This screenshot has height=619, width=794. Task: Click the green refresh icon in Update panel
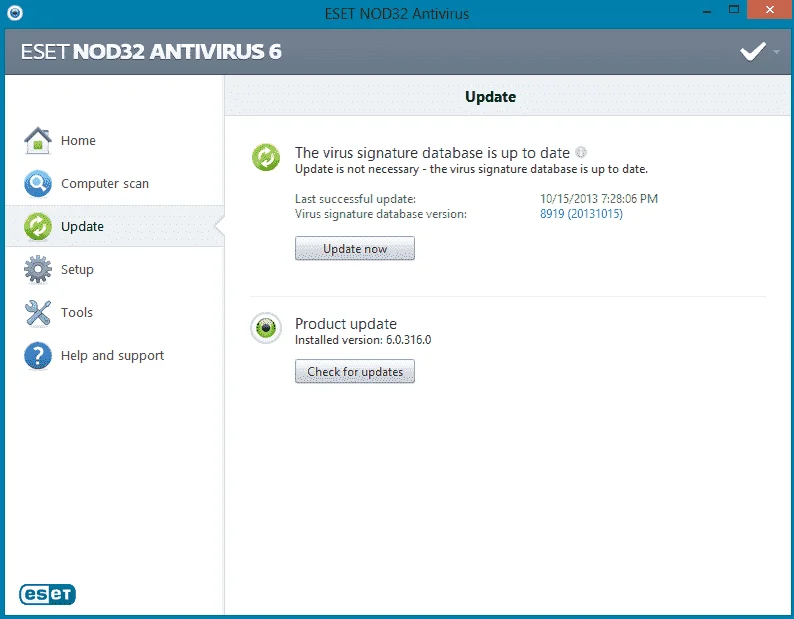click(266, 157)
